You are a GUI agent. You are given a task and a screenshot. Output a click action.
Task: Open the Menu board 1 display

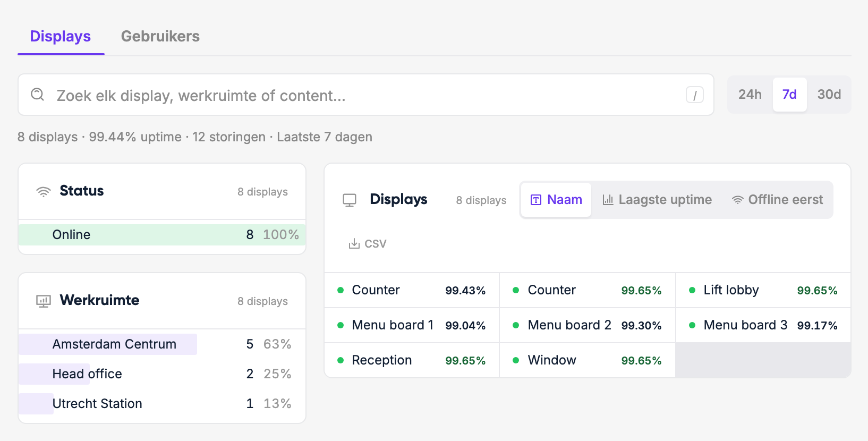tap(412, 325)
